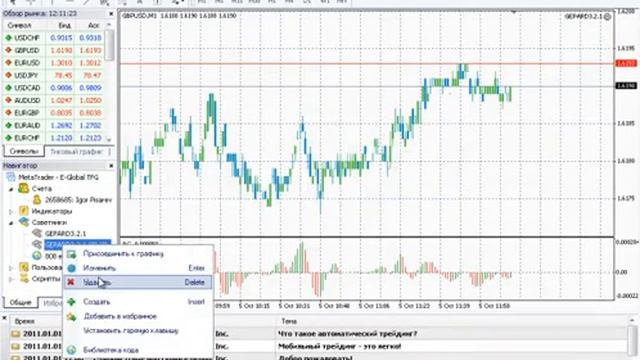
Task: Click the Индикаторы folder icon
Action: coord(24,211)
